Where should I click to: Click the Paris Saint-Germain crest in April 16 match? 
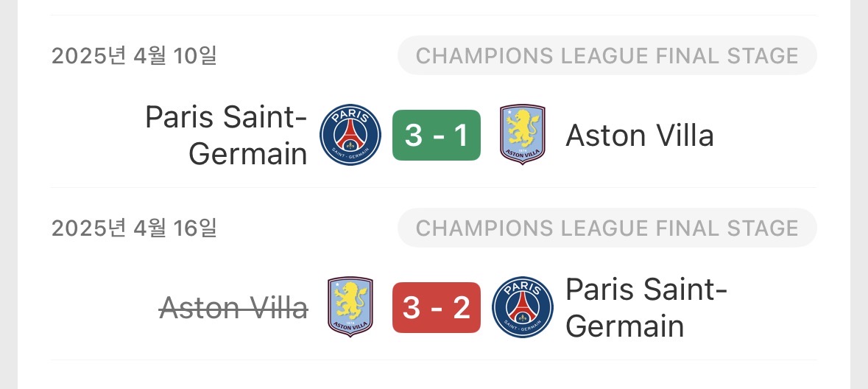pos(522,307)
